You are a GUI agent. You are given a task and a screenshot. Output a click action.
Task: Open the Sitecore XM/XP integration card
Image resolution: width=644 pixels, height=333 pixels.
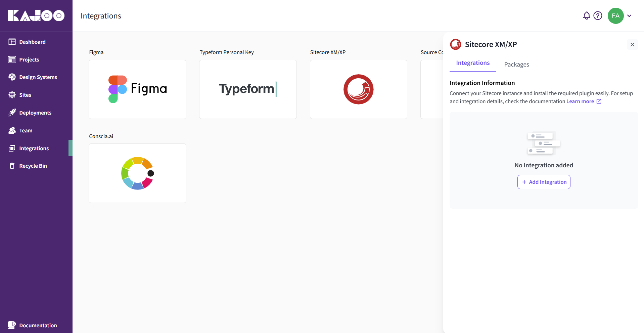coord(359,89)
